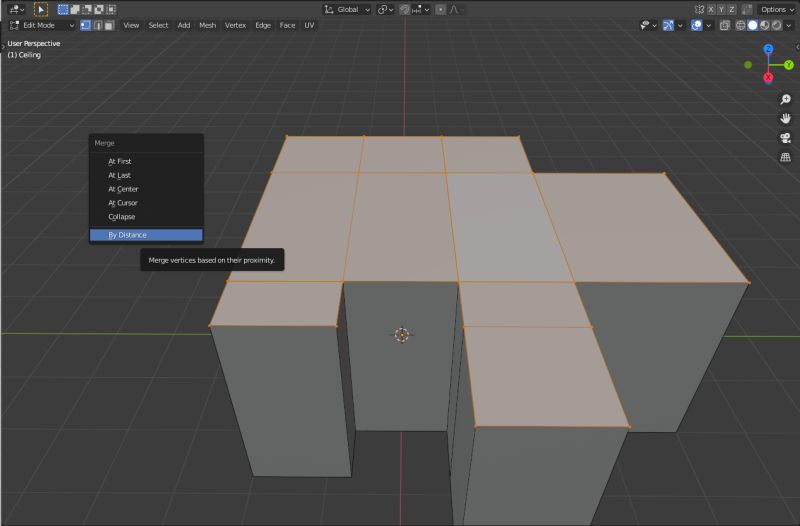The image size is (800, 526).
Task: Expand the left toolbar edge arrow
Action: pyautogui.click(x=3, y=46)
